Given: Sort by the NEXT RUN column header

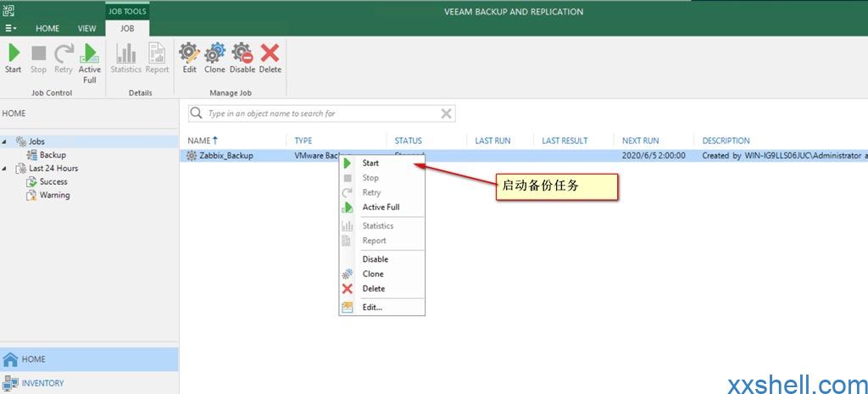Looking at the screenshot, I should pos(641,141).
